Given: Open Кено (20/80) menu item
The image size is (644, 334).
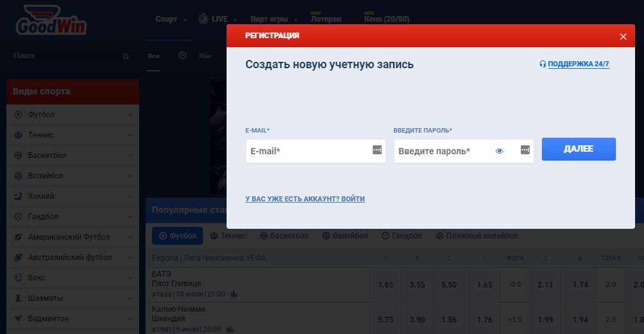Looking at the screenshot, I should pyautogui.click(x=387, y=19).
